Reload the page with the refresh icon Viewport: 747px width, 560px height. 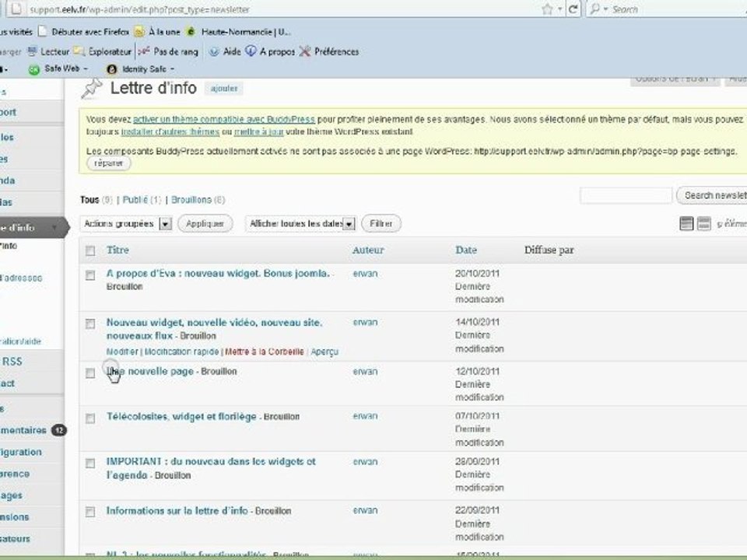573,9
